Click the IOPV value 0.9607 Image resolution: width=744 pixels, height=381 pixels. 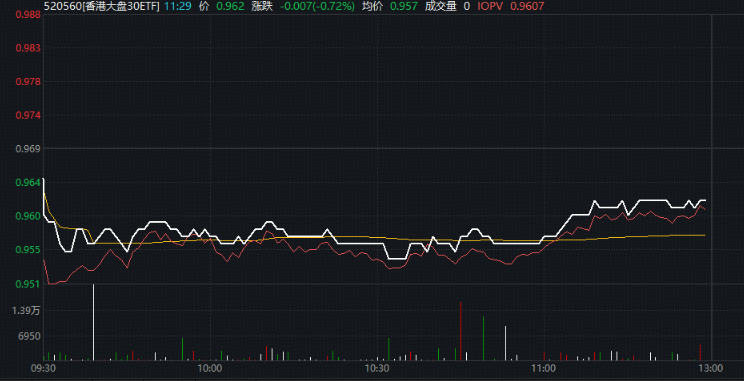coord(527,6)
